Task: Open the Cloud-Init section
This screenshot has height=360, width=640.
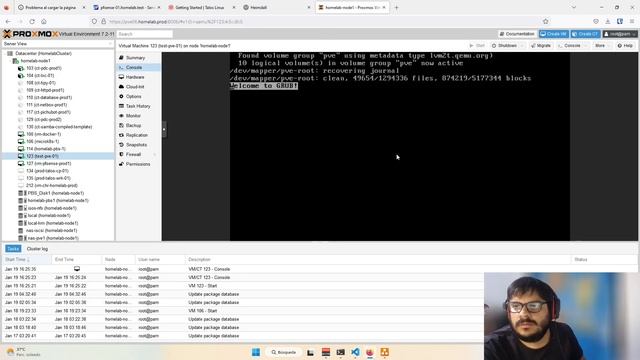Action: point(135,87)
